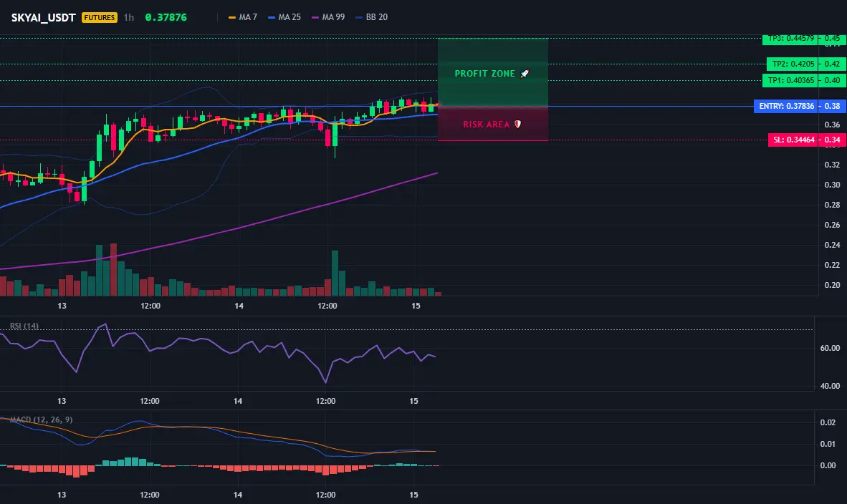Click the shield icon in Risk Area

tap(517, 124)
